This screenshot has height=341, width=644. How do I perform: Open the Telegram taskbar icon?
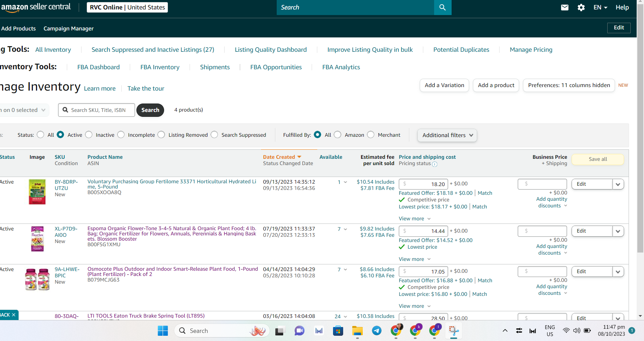377,331
